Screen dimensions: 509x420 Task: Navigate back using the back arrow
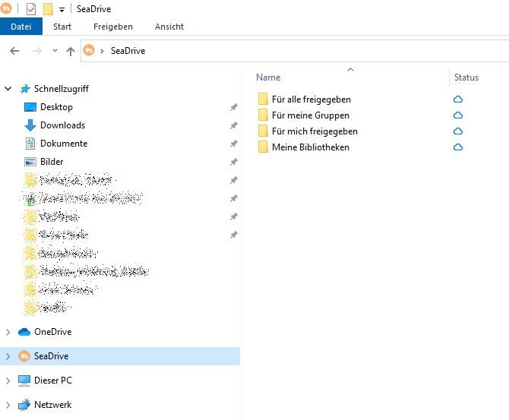click(14, 51)
